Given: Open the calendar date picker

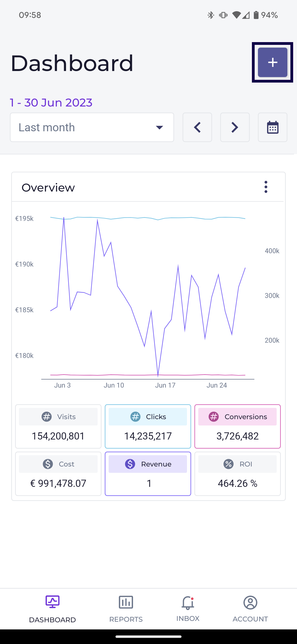Looking at the screenshot, I should [272, 127].
